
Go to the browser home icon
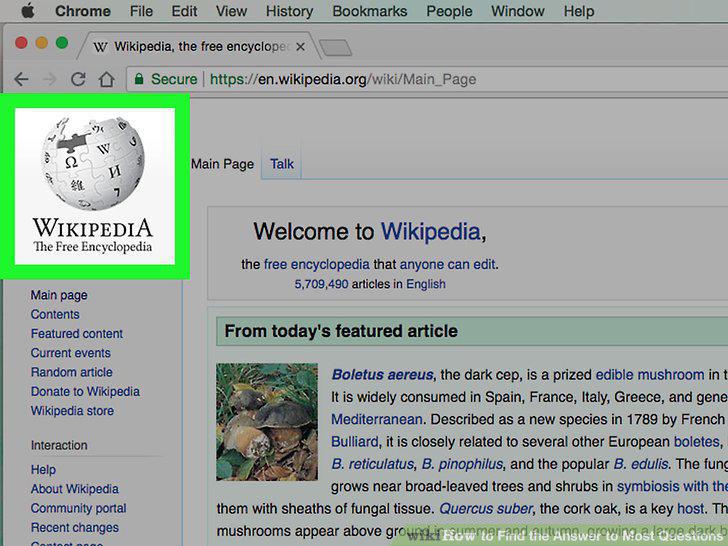point(106,79)
